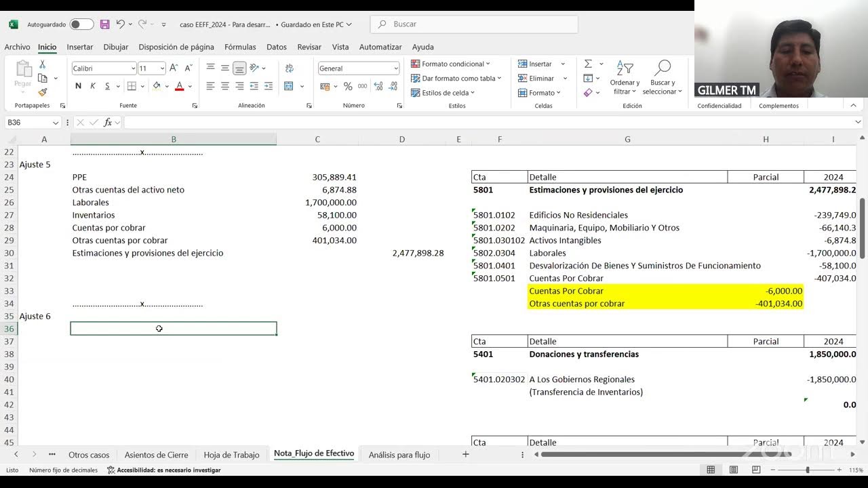Select column B header

tap(174, 139)
